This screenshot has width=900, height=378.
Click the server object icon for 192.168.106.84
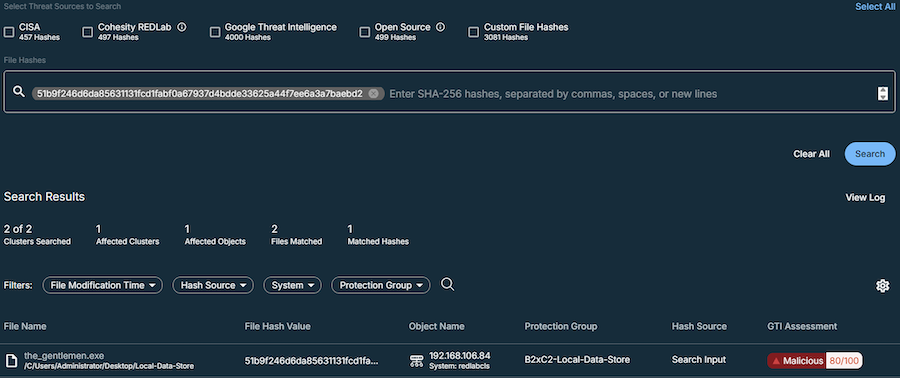coord(416,360)
